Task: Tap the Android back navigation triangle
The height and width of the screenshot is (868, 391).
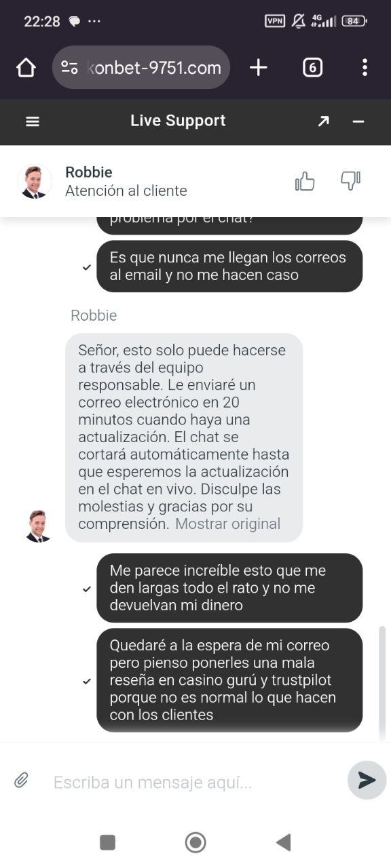Action: tap(284, 842)
